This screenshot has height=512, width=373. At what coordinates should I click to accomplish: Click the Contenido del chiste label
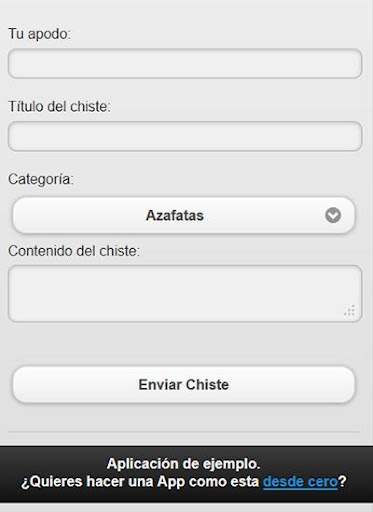74,251
